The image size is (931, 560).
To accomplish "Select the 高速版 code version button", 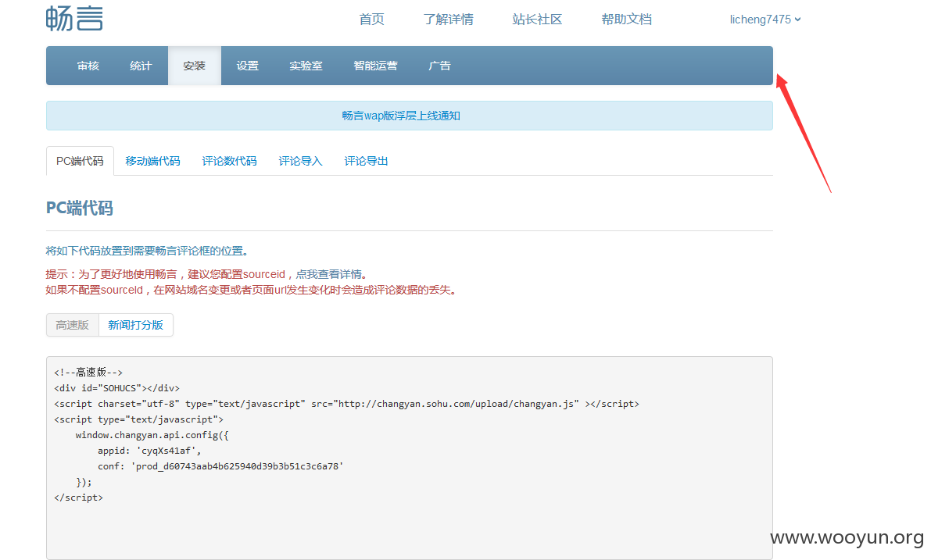I will pos(73,325).
